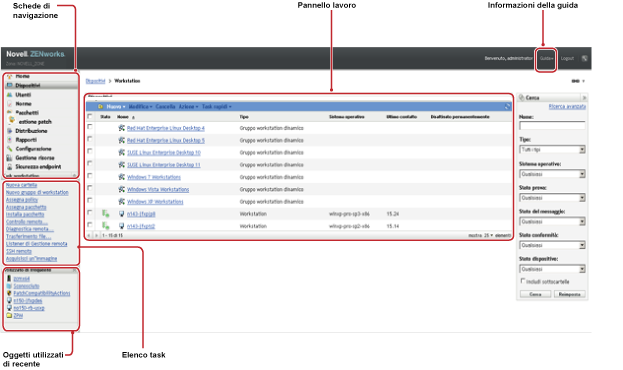Click the group icon beside Windows 7 Workstations
This screenshot has width=623, height=370.
click(x=122, y=177)
